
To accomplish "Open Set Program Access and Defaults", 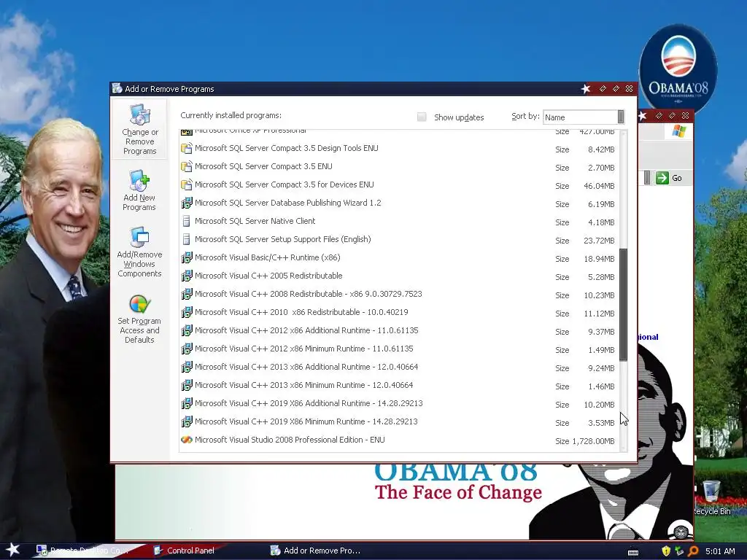I will [139, 319].
